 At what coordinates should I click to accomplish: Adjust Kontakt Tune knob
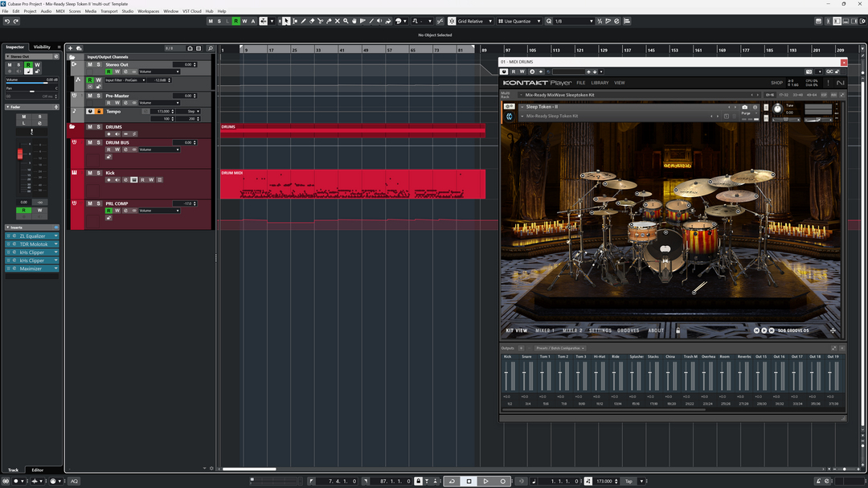(777, 109)
